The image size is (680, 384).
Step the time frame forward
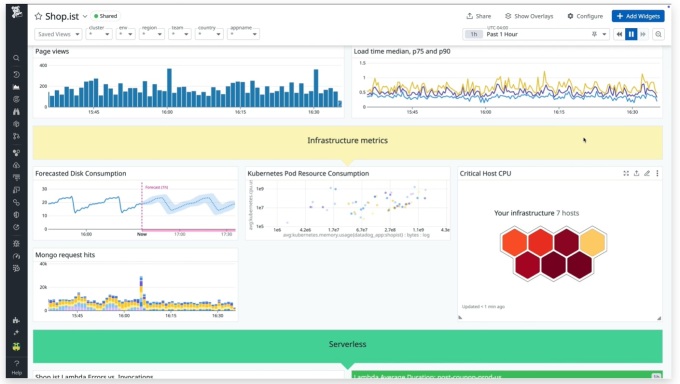tap(643, 34)
